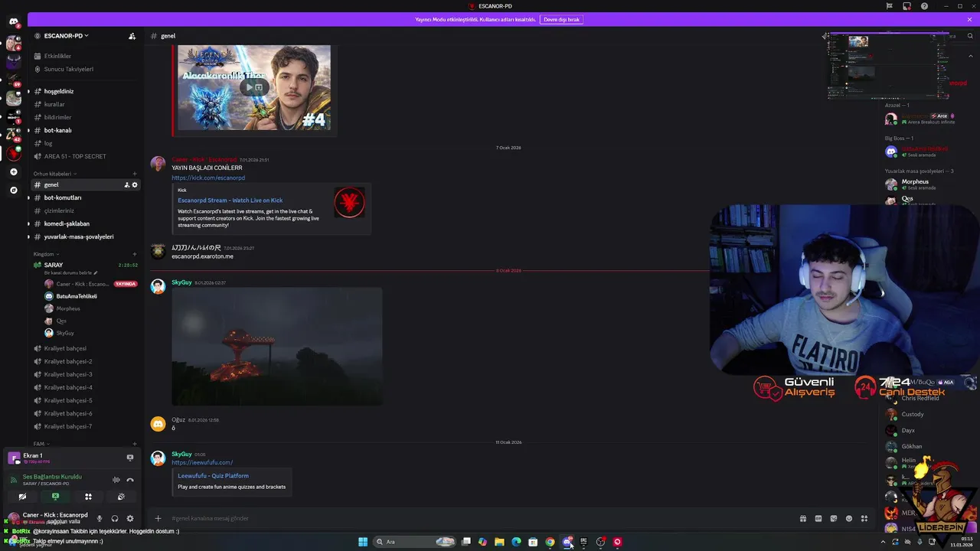980x551 pixels.
Task: Open settings gear for genel channel
Action: click(135, 185)
